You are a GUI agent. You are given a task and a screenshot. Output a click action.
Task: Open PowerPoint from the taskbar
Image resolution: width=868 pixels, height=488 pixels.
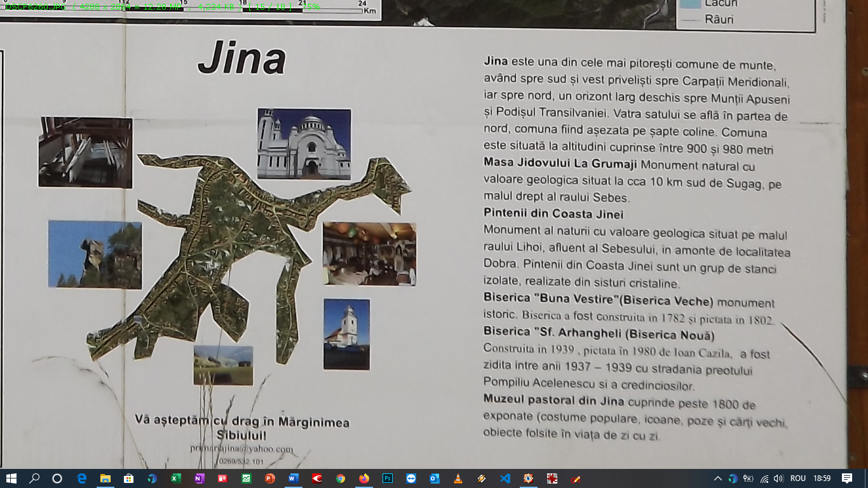pos(269,478)
